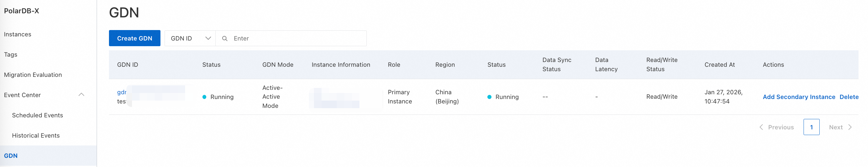Click the PolarDB-X sidebar title
The width and height of the screenshot is (868, 167).
tap(21, 11)
